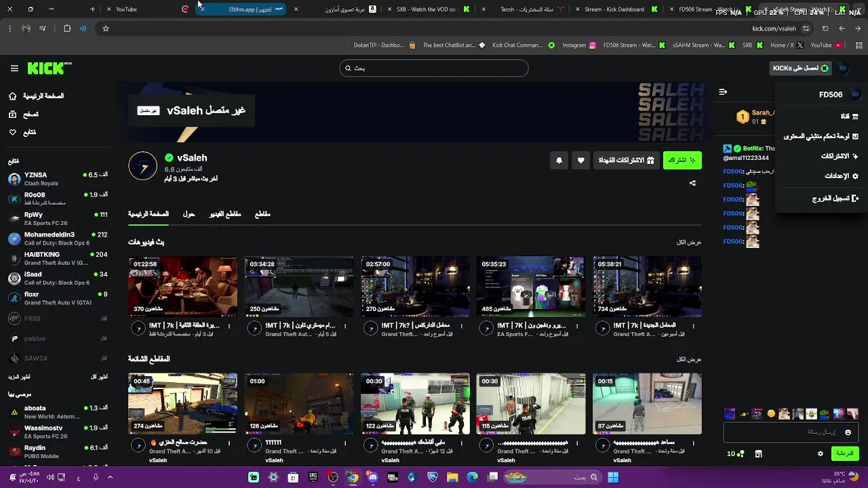868x488 pixels.
Task: Click the الاشتراكات المُهداة gift subs button
Action: click(x=626, y=160)
